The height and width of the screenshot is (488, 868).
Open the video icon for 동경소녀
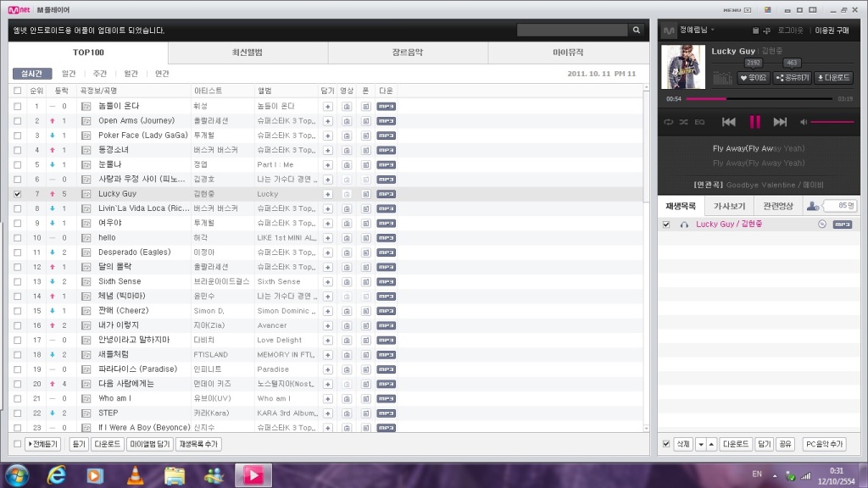pyautogui.click(x=347, y=150)
